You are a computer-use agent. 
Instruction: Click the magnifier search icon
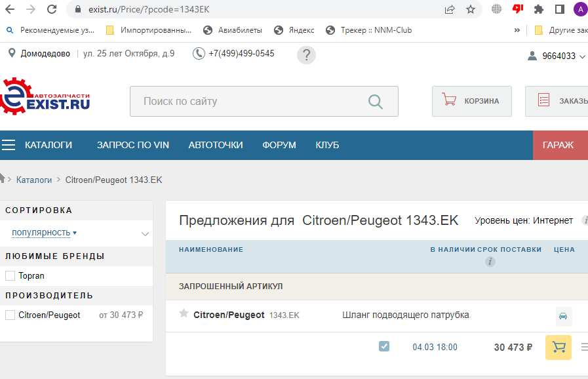(x=375, y=102)
